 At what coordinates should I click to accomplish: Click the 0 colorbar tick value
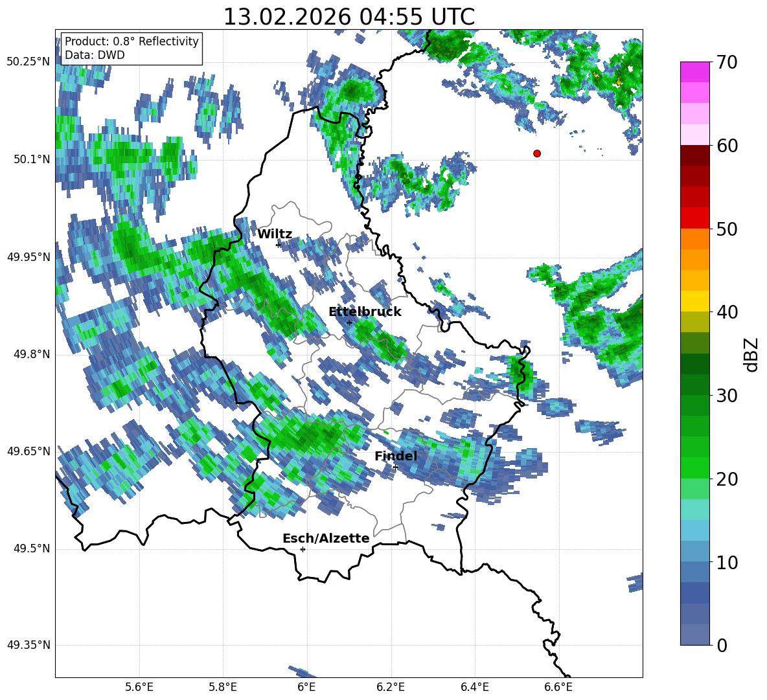tap(722, 646)
